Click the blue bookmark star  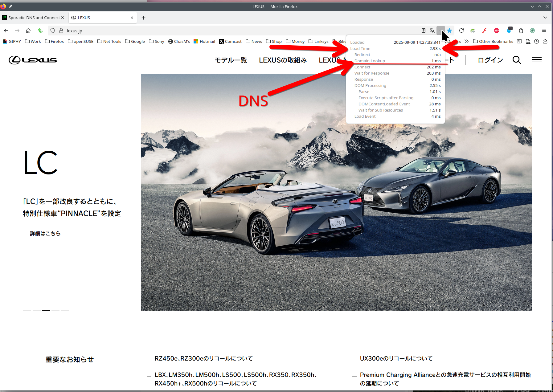(450, 31)
